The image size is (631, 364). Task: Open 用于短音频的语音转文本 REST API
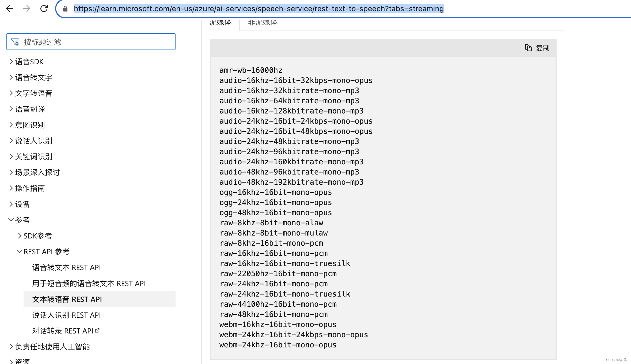(x=89, y=283)
